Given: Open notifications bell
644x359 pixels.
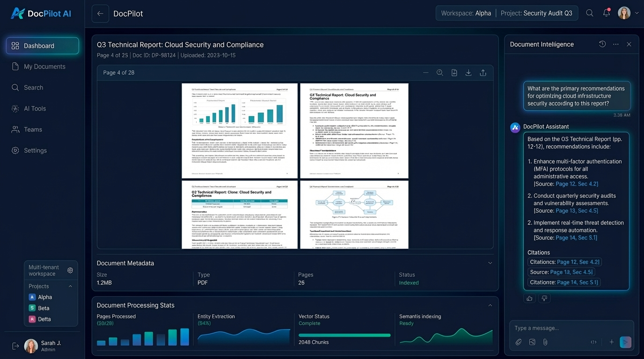Looking at the screenshot, I should [x=607, y=13].
